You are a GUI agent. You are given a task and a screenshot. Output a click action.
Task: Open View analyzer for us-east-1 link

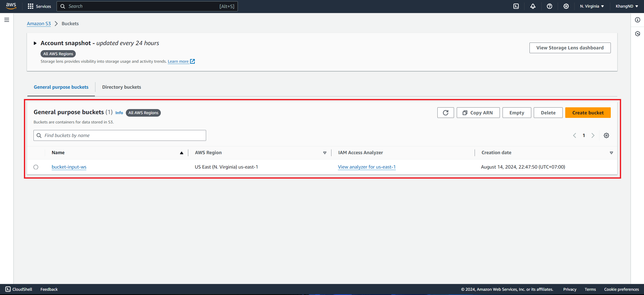coord(367,167)
